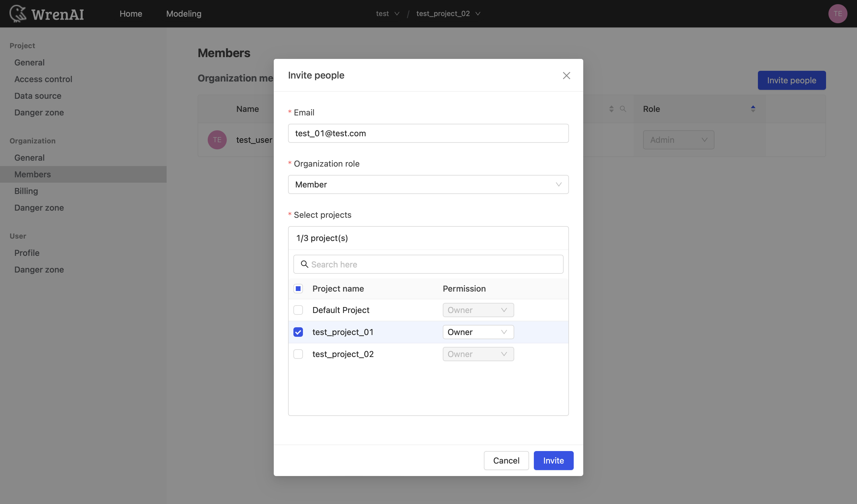Click the Invite button to confirm

[x=553, y=460]
